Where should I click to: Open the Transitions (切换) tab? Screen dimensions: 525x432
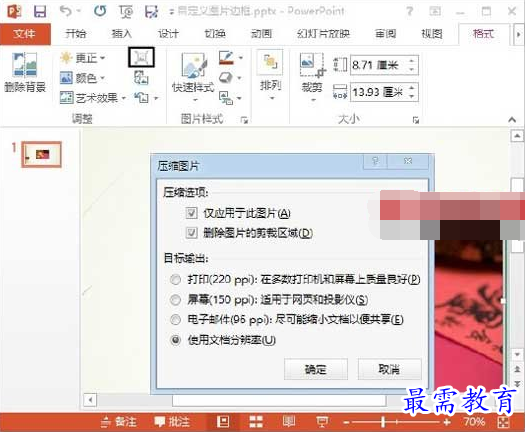[215, 34]
